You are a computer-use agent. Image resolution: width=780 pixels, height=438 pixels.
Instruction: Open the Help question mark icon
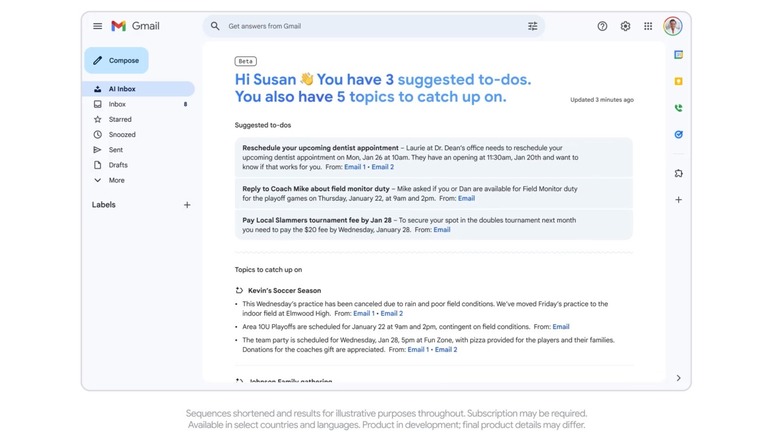(x=602, y=26)
